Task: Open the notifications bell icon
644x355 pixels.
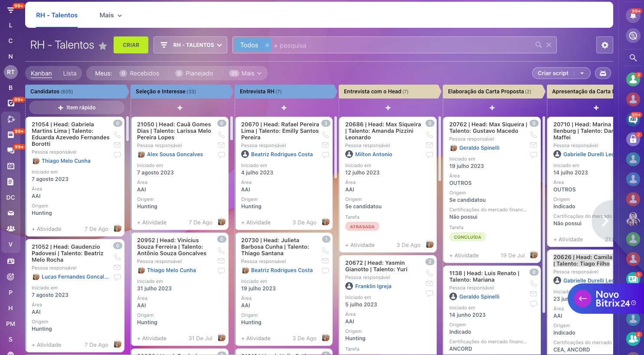Action: pyautogui.click(x=633, y=16)
